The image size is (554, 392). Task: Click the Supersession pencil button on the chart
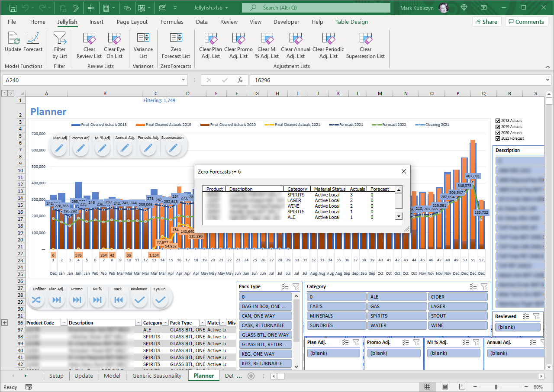(173, 149)
